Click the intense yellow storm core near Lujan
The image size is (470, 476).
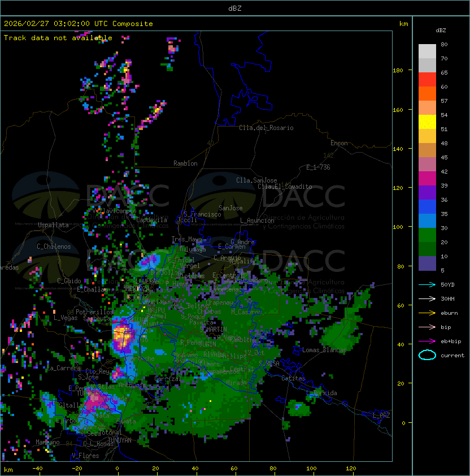[x=122, y=334]
